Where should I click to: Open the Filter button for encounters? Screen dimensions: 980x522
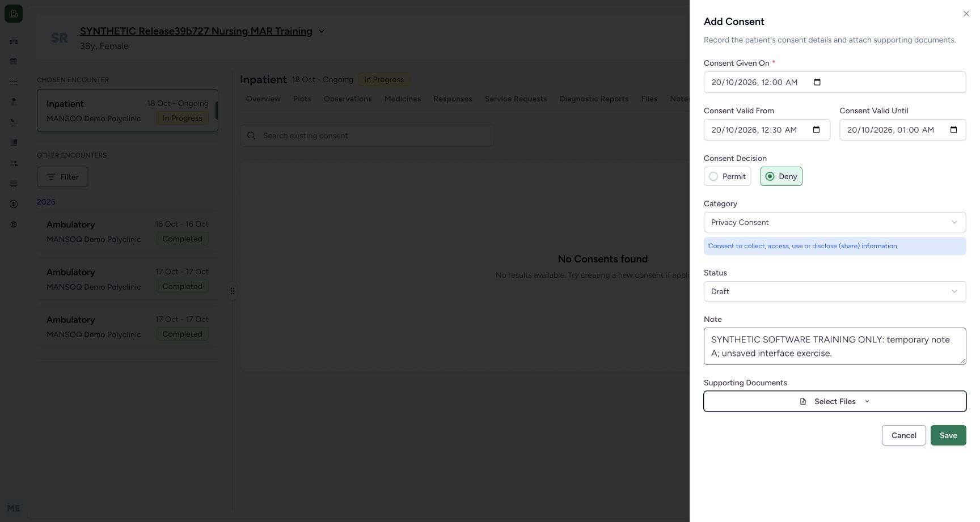tap(62, 177)
